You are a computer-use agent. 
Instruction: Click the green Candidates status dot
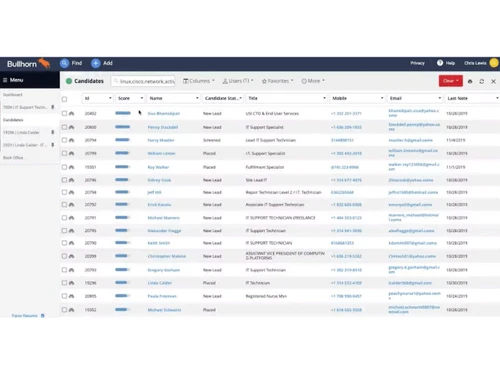[x=69, y=81]
